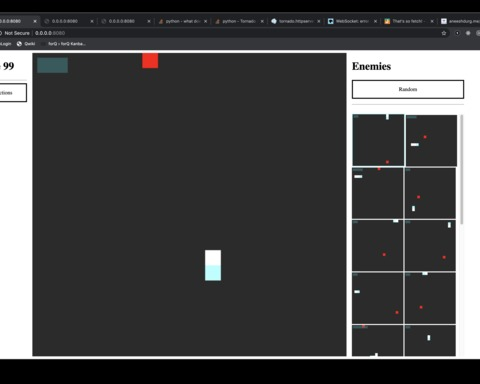Viewport: 480px width, 384px height.
Task: Click the light cyan block under the white block
Action: tap(213, 273)
